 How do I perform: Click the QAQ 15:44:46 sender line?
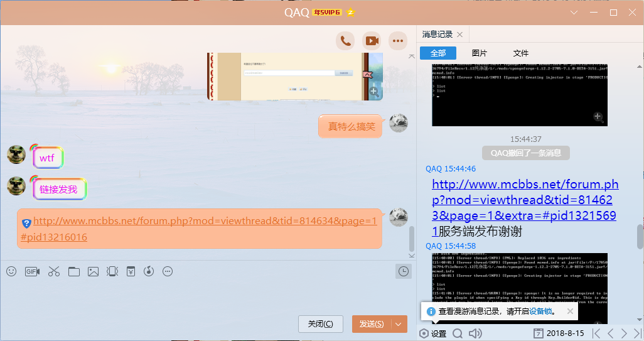click(x=451, y=169)
